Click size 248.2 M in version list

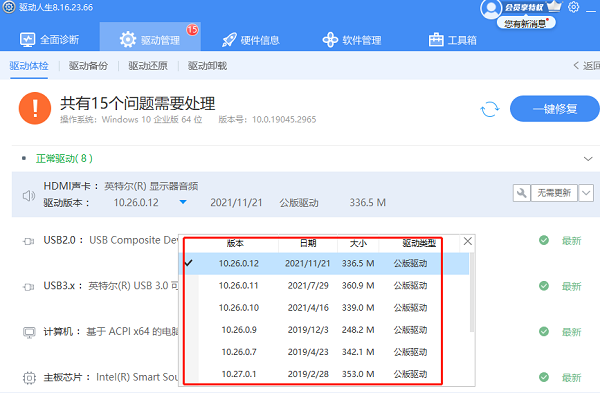click(358, 330)
